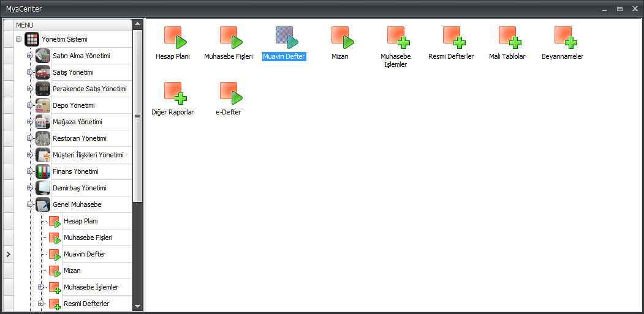Click the Satış Yönetimi truck icon
Screen dimensions: 644x314
43,72
